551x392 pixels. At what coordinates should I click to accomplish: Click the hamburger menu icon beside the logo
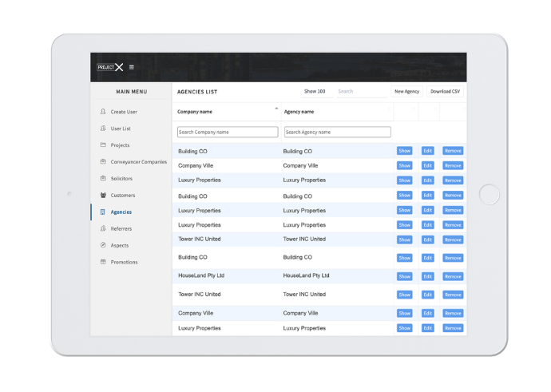pos(132,67)
